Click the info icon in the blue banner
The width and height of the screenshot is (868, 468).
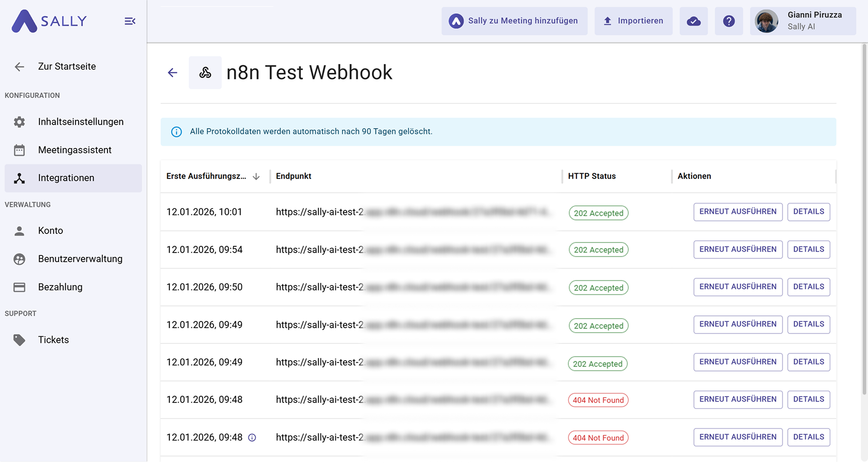tap(176, 132)
